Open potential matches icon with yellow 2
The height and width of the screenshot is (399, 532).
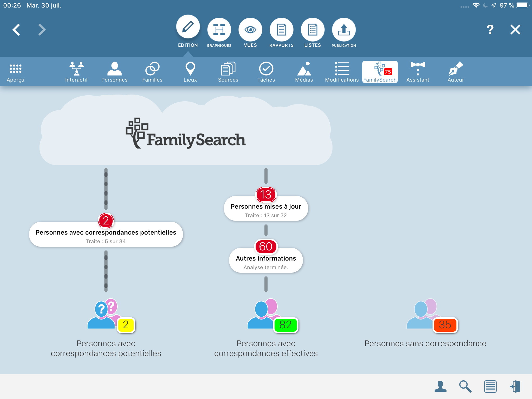pyautogui.click(x=111, y=315)
